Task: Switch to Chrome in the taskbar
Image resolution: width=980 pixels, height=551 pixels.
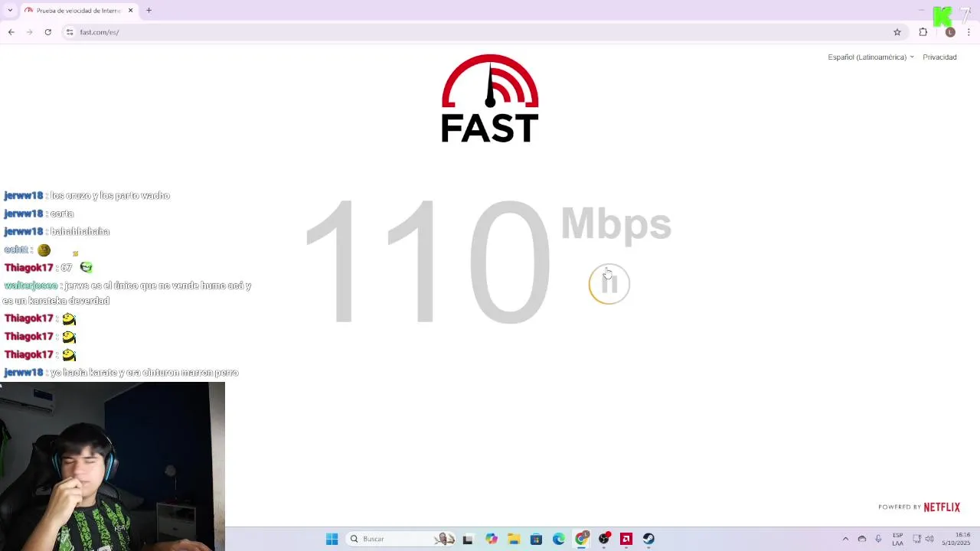Action: (x=581, y=539)
